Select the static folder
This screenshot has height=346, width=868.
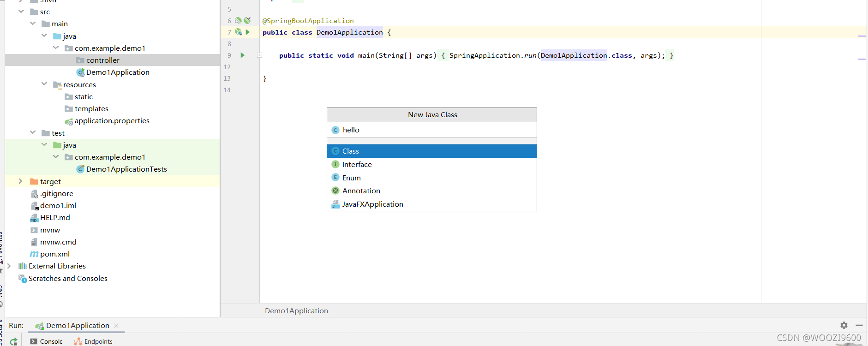coord(84,96)
